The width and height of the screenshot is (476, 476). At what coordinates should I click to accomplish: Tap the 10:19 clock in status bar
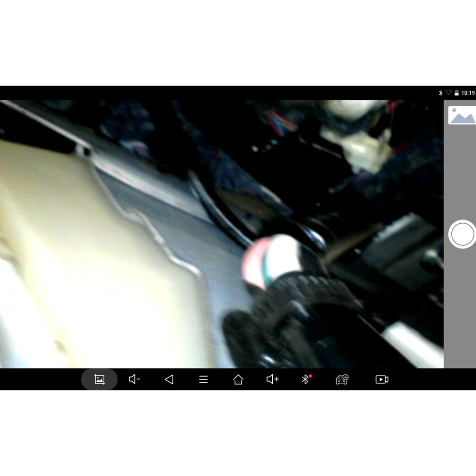468,93
